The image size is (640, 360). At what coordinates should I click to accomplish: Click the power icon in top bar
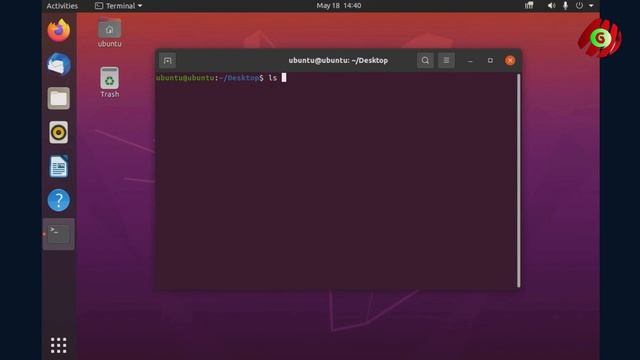pos(579,6)
